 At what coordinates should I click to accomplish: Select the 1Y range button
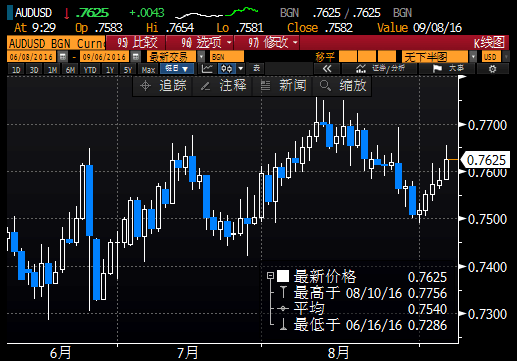click(110, 70)
